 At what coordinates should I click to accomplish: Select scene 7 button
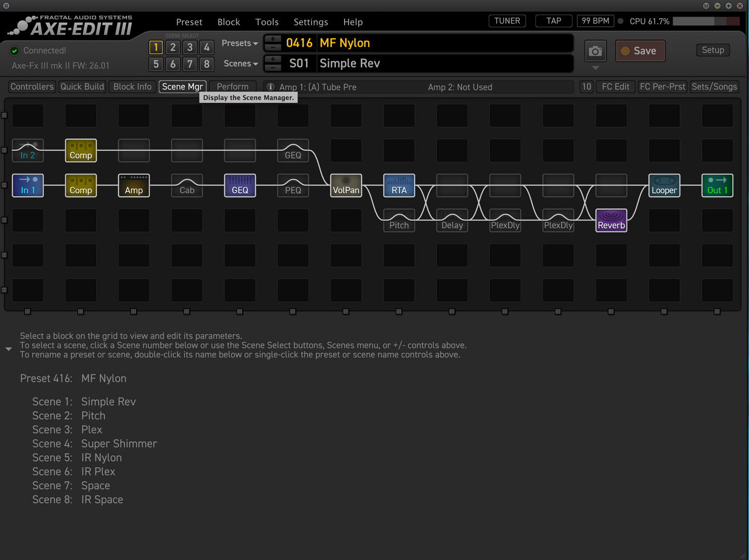point(190,64)
